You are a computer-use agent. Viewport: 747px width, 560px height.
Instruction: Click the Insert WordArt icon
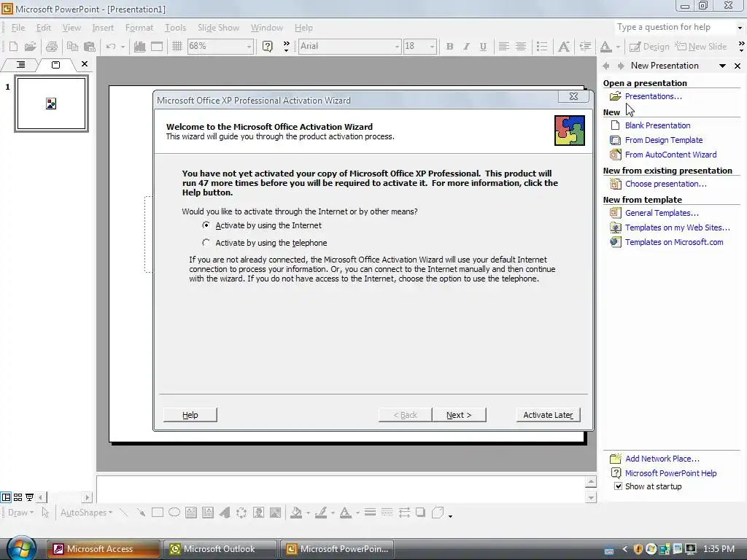(225, 513)
